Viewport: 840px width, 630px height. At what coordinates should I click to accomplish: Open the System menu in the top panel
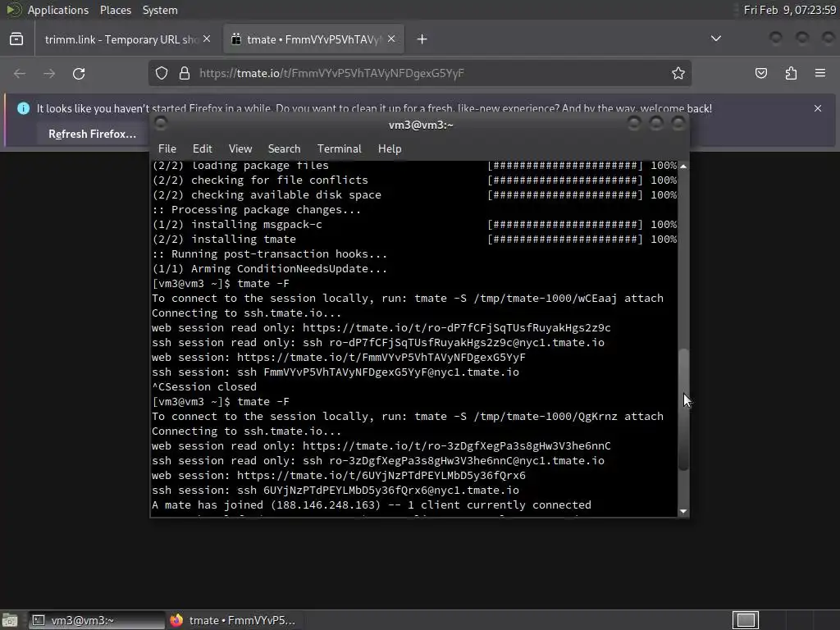click(160, 10)
